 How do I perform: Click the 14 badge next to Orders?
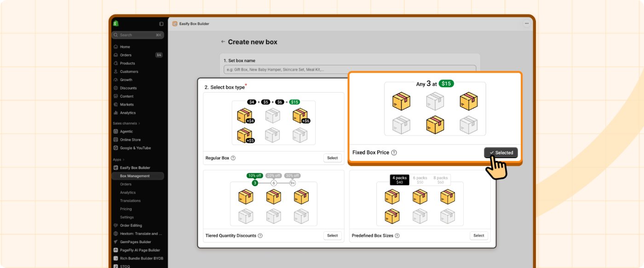point(159,55)
